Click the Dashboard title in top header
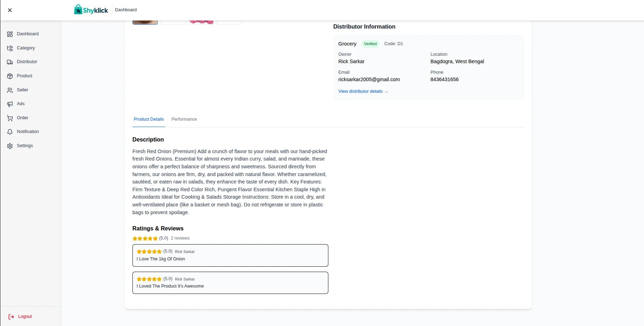The height and width of the screenshot is (326, 644). coord(126,10)
